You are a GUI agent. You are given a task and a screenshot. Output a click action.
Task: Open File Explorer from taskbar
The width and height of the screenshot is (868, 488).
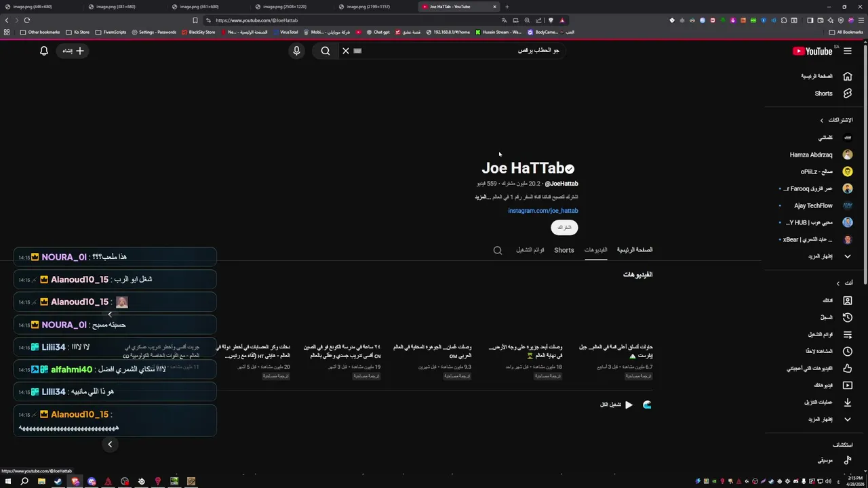click(41, 481)
